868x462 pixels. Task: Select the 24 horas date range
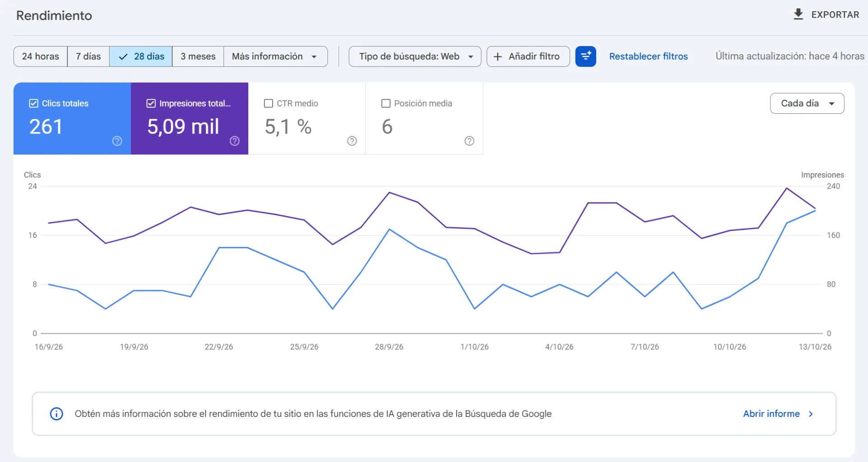(x=41, y=56)
